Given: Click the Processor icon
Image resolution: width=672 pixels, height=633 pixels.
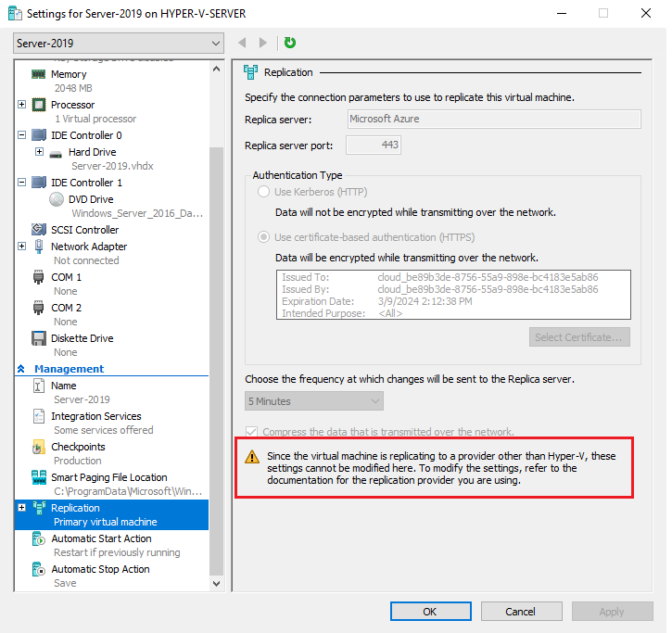Looking at the screenshot, I should tap(39, 105).
